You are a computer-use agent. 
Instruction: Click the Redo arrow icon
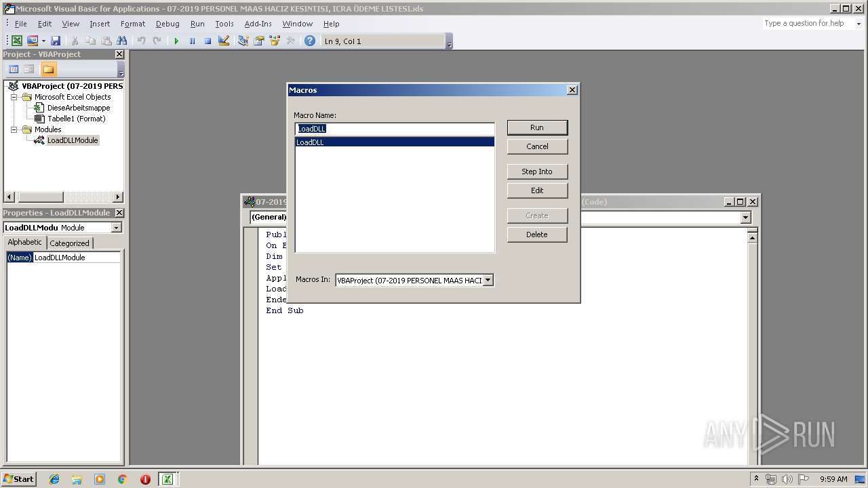point(157,41)
